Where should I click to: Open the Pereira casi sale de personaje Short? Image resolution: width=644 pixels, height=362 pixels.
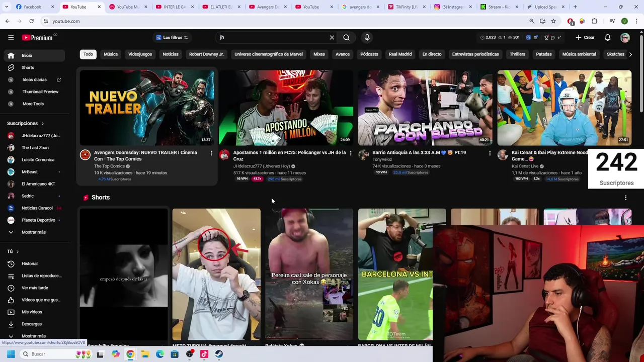309,275
